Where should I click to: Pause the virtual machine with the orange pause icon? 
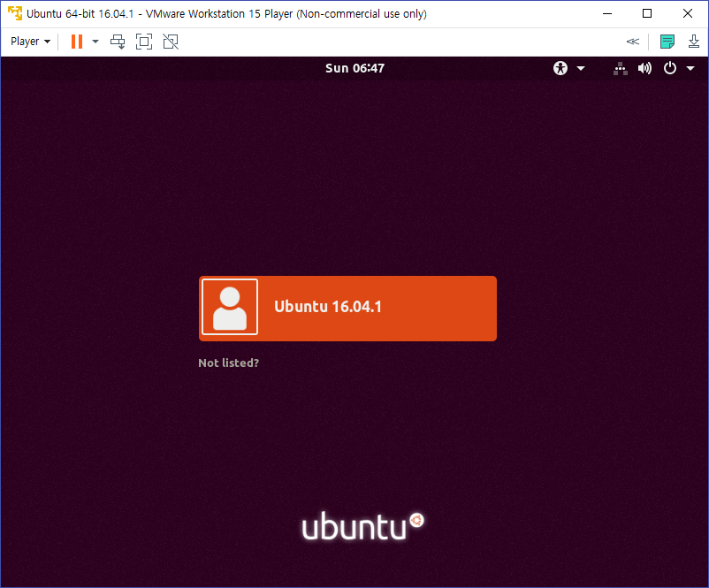[77, 42]
